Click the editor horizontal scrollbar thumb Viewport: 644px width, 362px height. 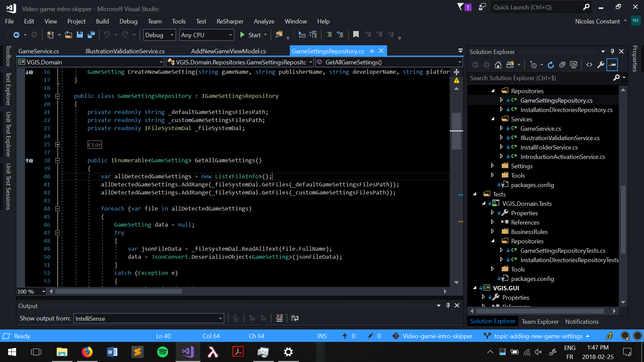point(119,291)
